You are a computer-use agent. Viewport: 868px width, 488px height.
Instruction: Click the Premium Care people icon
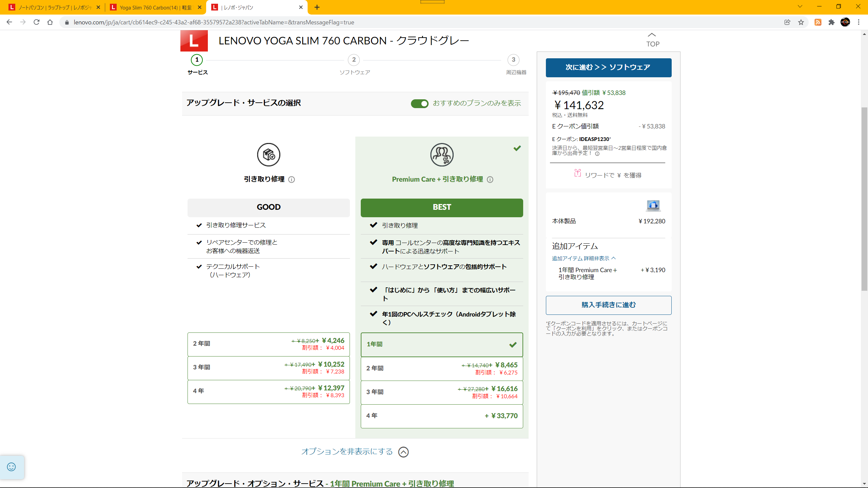(442, 155)
